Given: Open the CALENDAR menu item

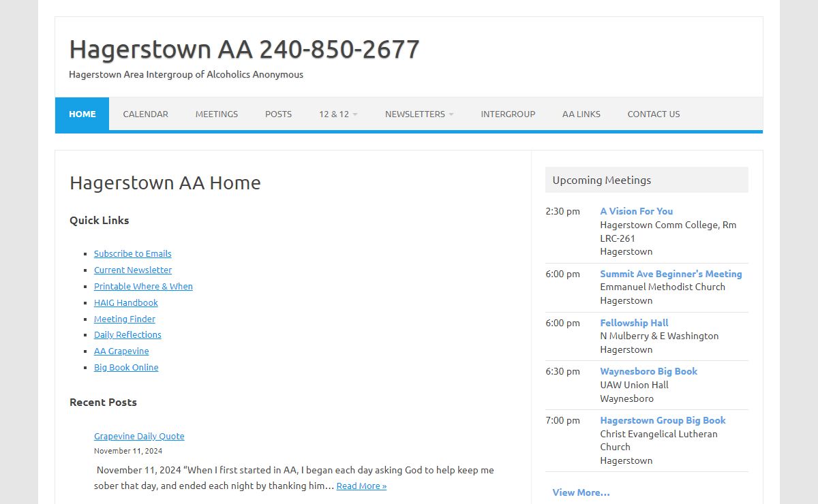Looking at the screenshot, I should (145, 114).
